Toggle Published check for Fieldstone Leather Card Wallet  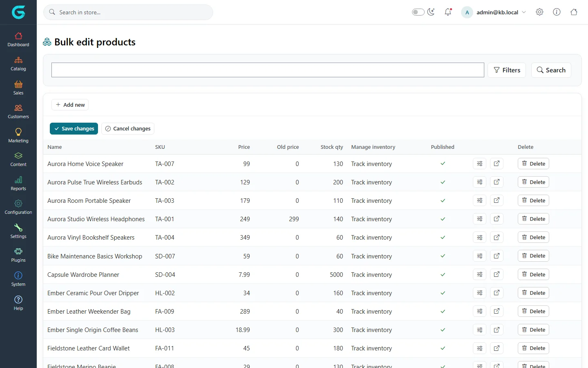(443, 348)
